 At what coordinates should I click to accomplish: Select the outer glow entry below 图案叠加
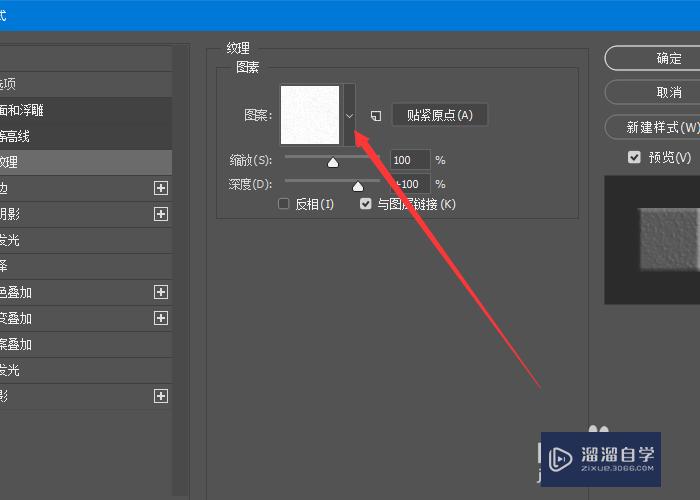pos(86,370)
